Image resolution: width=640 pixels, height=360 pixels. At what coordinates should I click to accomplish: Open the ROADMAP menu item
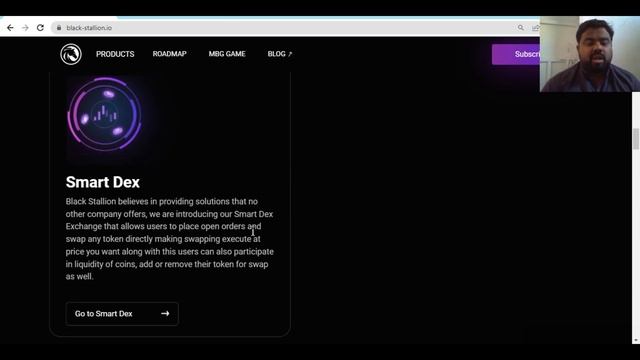pyautogui.click(x=169, y=54)
